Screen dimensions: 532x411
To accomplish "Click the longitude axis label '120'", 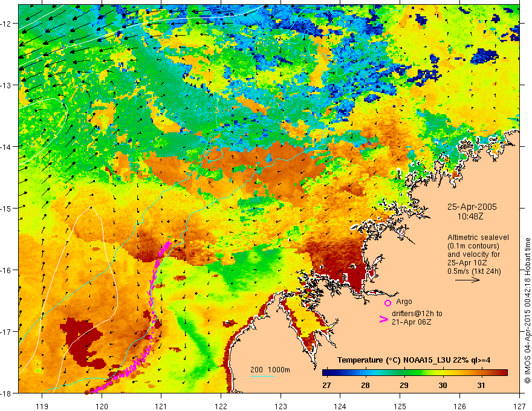I will tap(102, 406).
